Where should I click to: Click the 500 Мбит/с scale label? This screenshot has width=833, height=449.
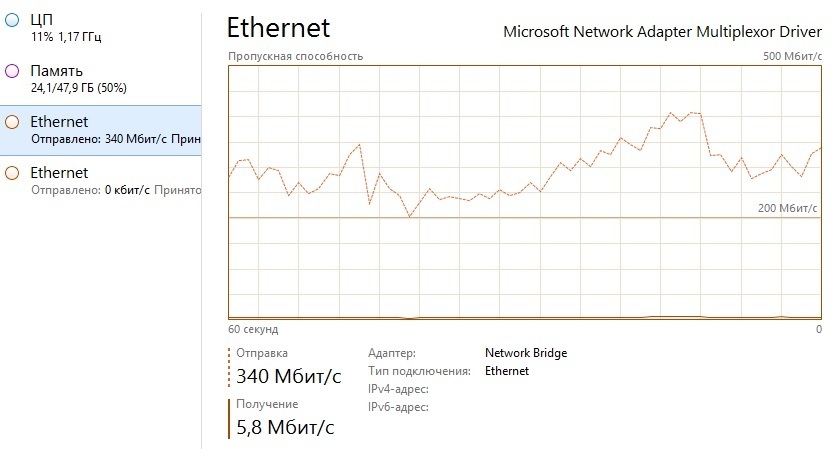[792, 56]
